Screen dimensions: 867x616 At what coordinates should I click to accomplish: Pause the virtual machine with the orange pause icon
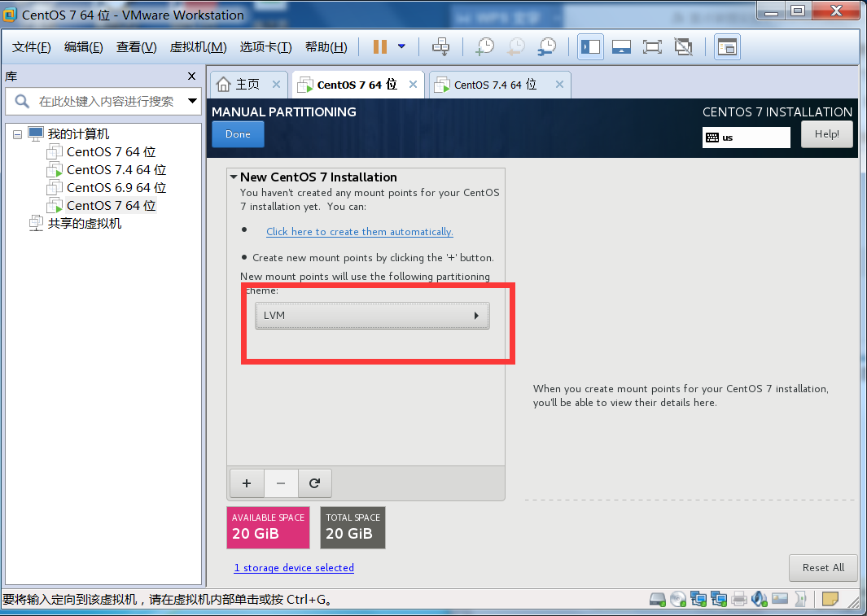pyautogui.click(x=380, y=47)
